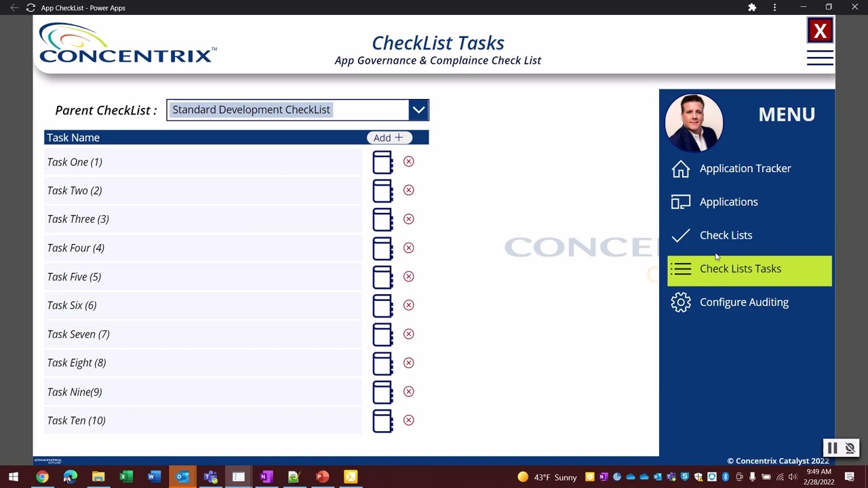
Task: Delete Task Two (2) with red X
Action: (x=408, y=190)
